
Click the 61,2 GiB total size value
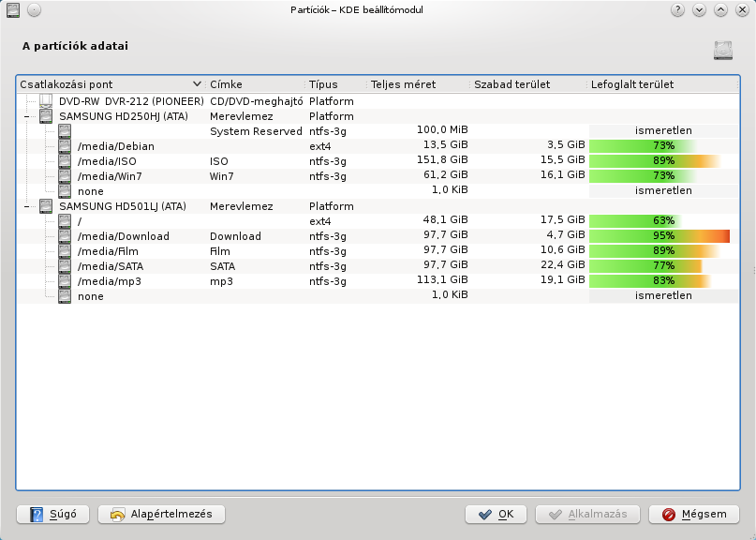pyautogui.click(x=446, y=174)
